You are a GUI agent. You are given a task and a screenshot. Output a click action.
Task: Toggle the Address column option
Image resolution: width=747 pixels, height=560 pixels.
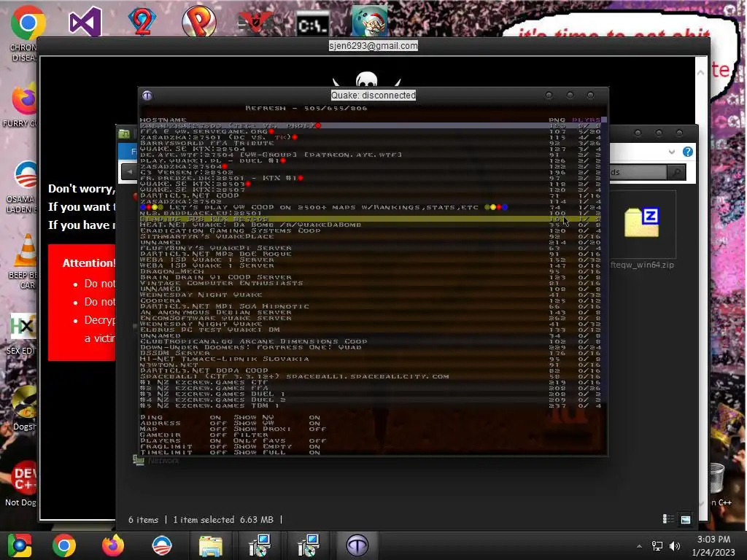[183, 423]
